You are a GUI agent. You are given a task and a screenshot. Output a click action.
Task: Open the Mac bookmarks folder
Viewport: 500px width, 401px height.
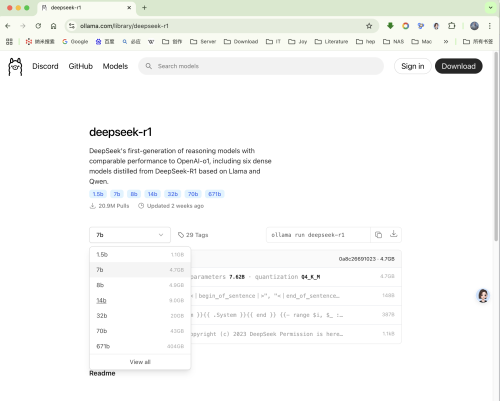pos(422,42)
